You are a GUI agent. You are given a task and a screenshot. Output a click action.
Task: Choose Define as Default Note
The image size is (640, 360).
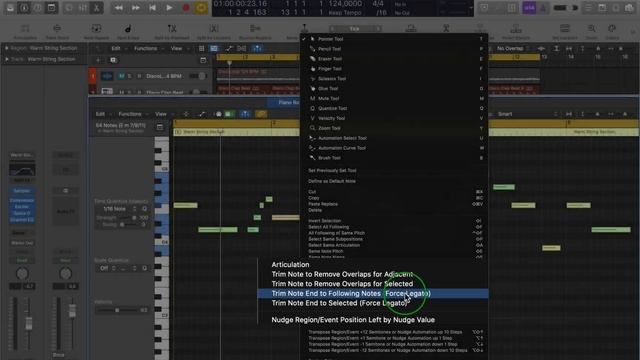[394, 181]
